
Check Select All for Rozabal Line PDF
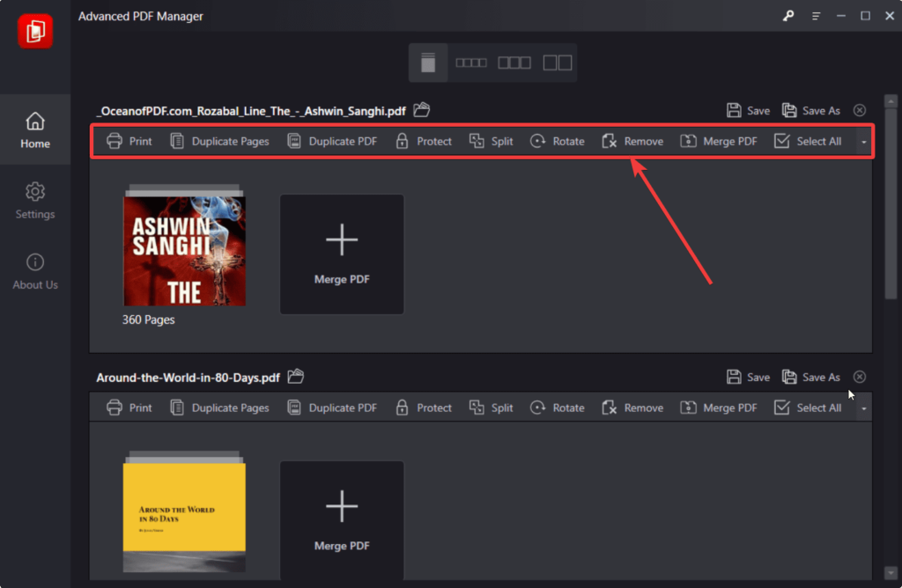pos(808,142)
